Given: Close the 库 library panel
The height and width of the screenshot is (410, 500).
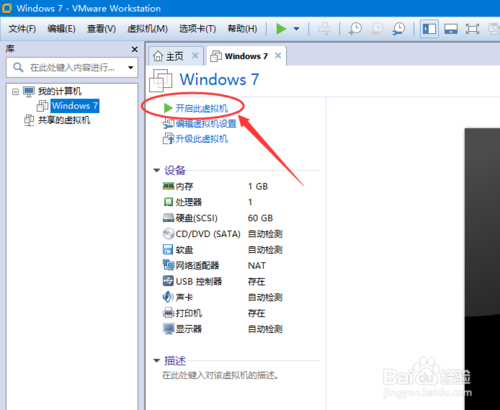Looking at the screenshot, I should [x=135, y=49].
